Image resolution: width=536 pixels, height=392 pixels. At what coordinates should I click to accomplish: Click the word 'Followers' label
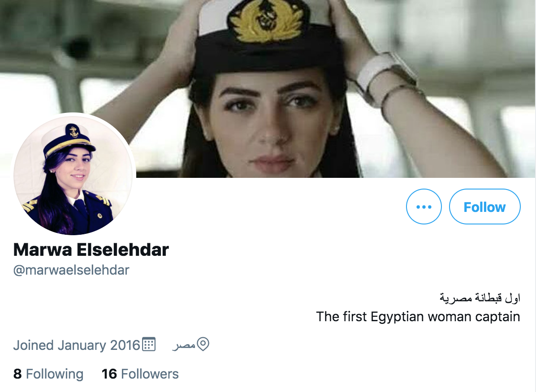pyautogui.click(x=150, y=374)
